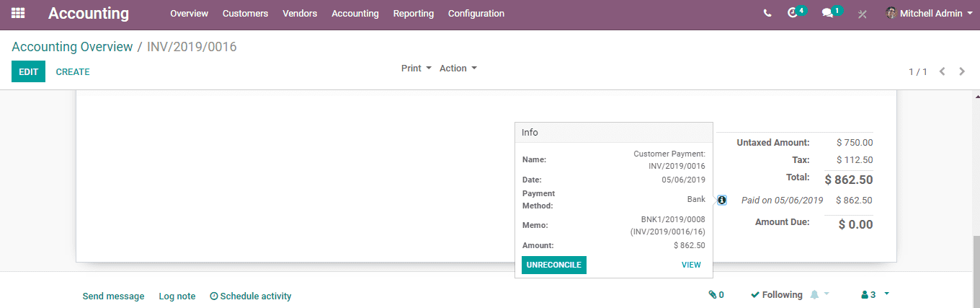The image size is (980, 308).
Task: Click the phone call icon
Action: [x=767, y=13]
